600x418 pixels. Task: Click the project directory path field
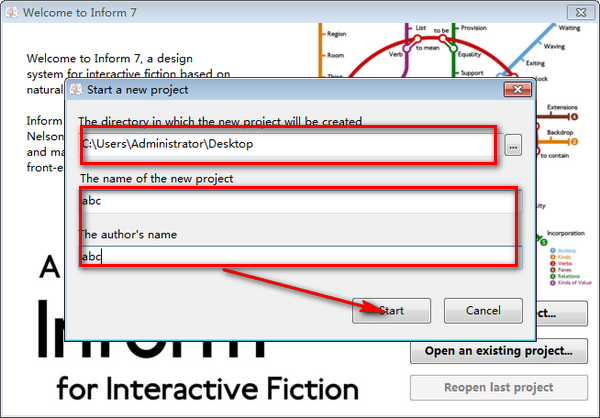coord(291,144)
